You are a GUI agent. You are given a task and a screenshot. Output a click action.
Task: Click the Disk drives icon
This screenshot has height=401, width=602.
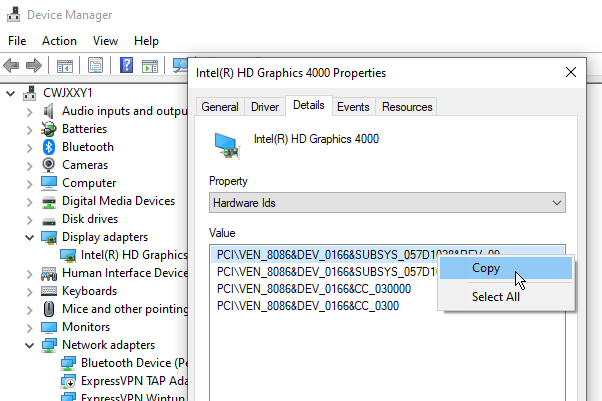point(49,219)
